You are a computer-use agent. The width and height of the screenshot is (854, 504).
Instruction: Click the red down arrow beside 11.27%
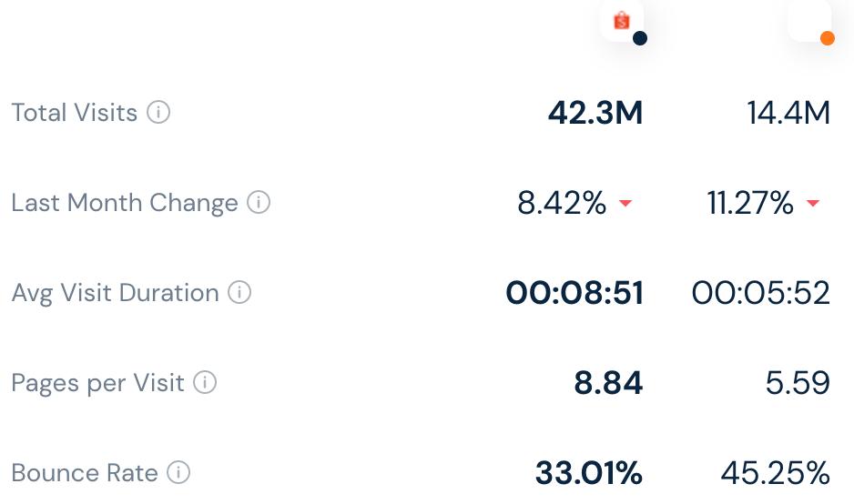[x=813, y=204]
